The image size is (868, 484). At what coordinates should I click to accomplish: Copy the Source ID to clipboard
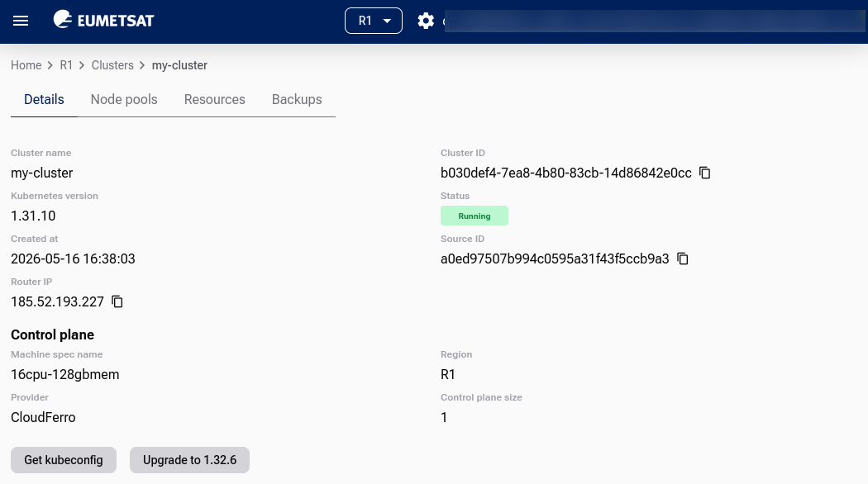pyautogui.click(x=683, y=259)
